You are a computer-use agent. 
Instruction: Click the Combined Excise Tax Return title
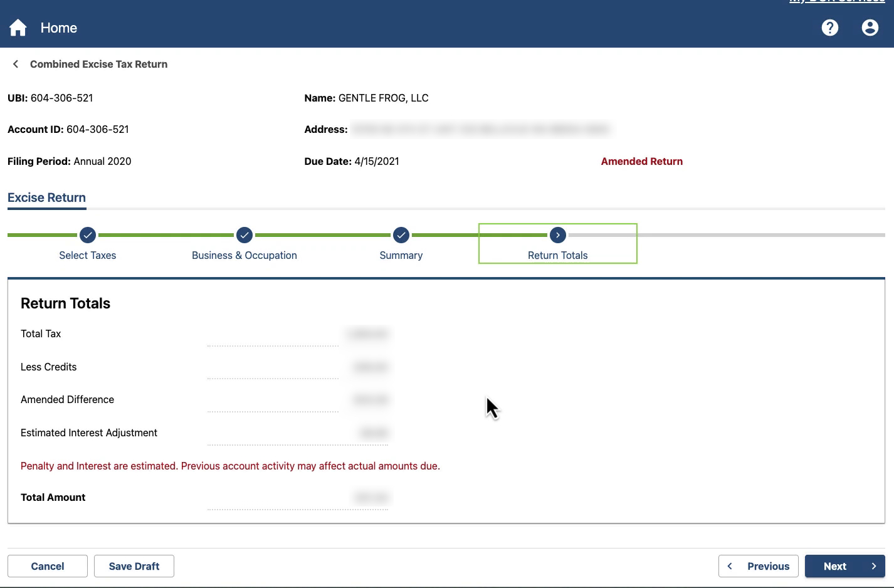98,64
